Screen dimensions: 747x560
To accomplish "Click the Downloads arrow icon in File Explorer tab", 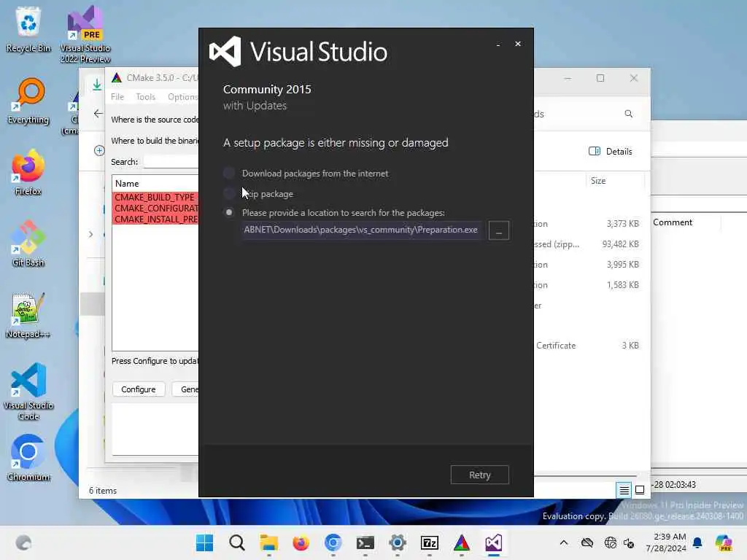I will [97, 85].
